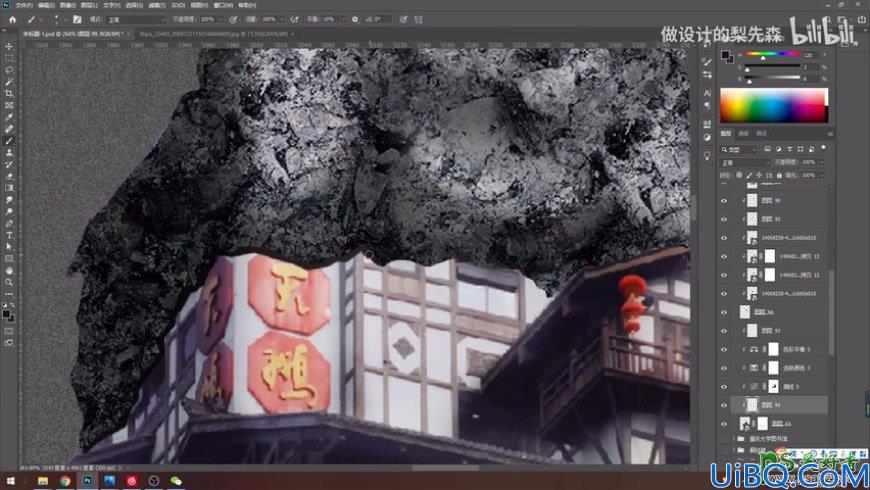
Task: Open the brush painting mode dropdown
Action: point(136,19)
